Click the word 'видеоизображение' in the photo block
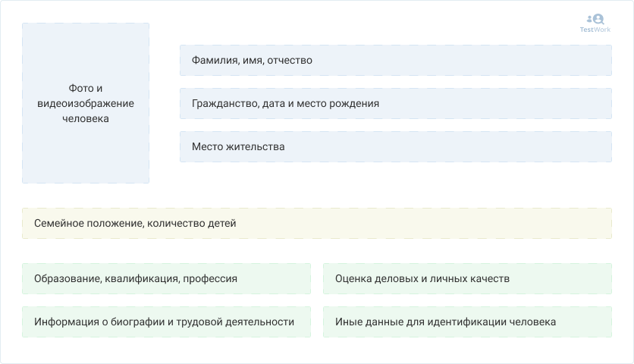Viewport: 634px width, 364px height. tap(86, 104)
